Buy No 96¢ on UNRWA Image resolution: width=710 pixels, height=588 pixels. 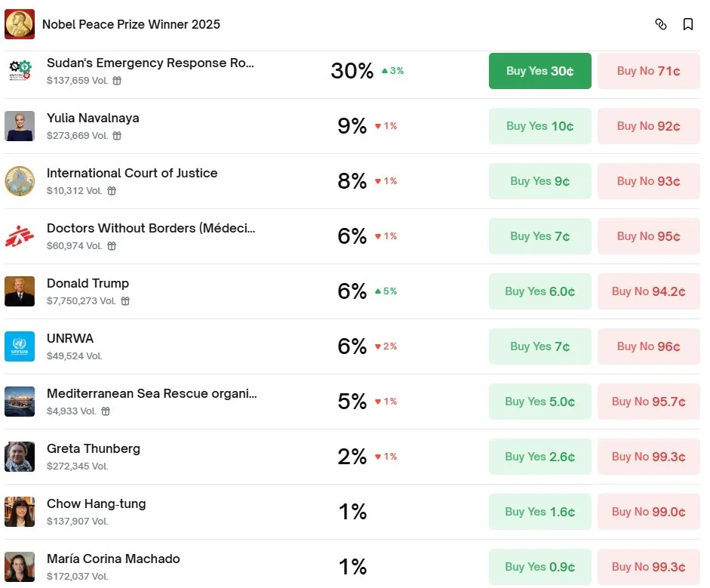648,346
